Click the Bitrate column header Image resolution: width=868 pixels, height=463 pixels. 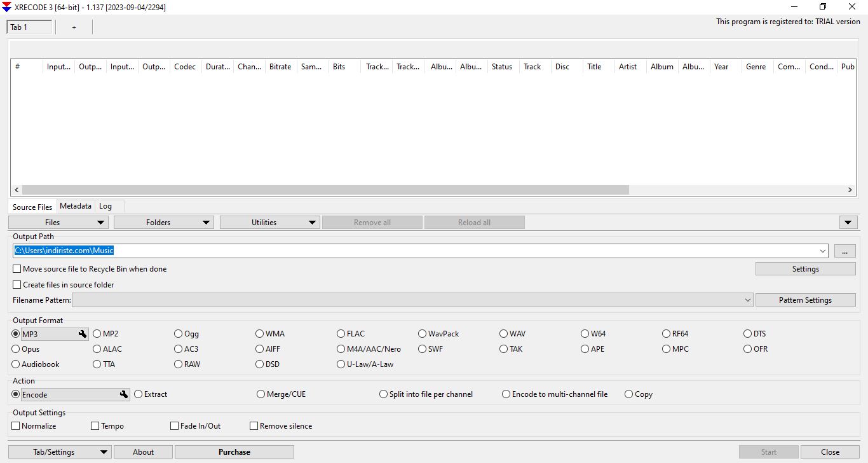coord(281,67)
